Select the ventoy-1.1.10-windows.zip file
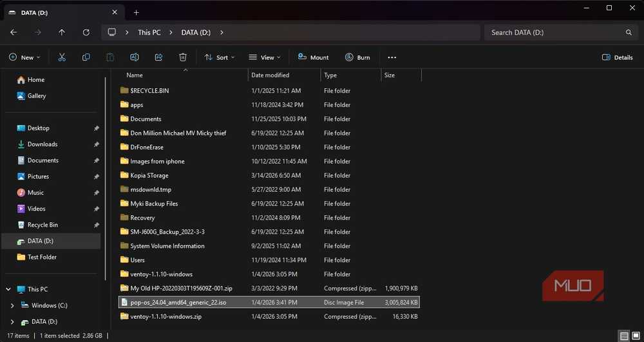Image resolution: width=644 pixels, height=342 pixels. point(269,316)
